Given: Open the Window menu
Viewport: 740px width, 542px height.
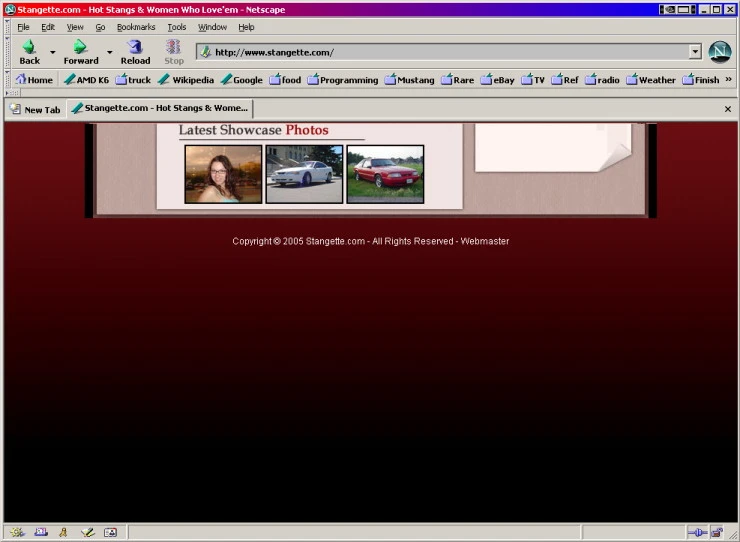Looking at the screenshot, I should point(212,27).
